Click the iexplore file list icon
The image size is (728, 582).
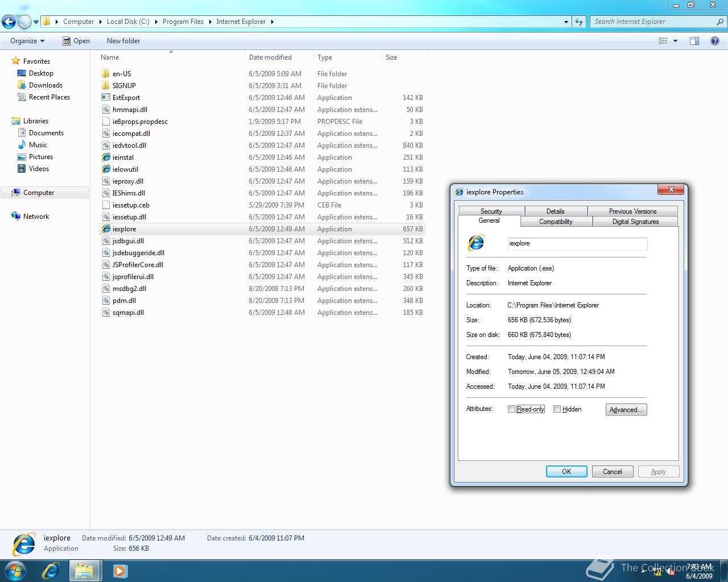tap(106, 228)
